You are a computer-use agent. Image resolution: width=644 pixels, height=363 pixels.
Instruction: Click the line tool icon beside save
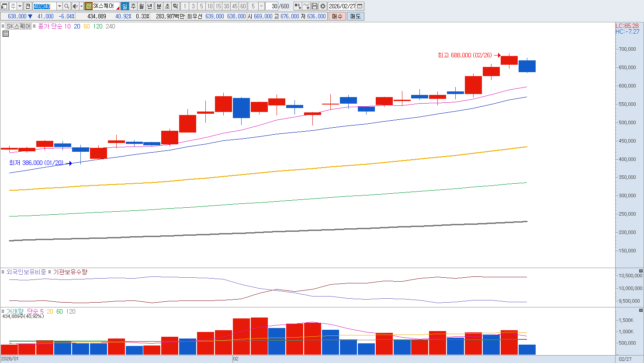point(306,6)
